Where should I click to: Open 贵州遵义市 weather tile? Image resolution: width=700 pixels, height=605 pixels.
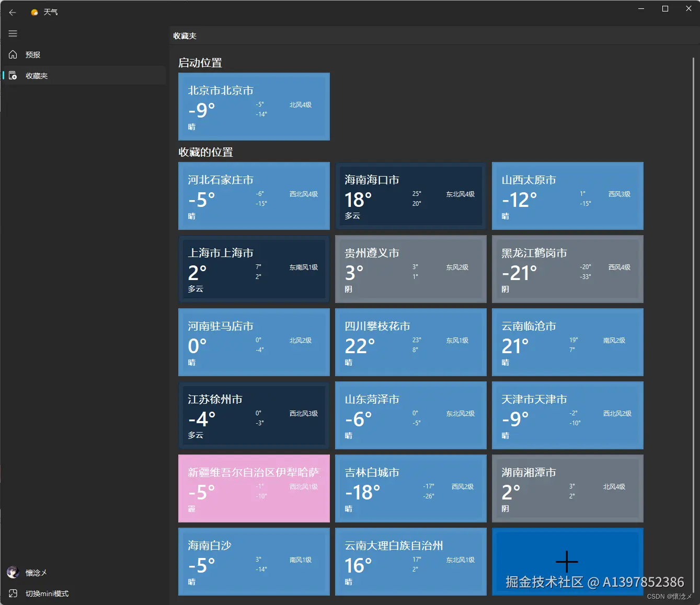(411, 269)
